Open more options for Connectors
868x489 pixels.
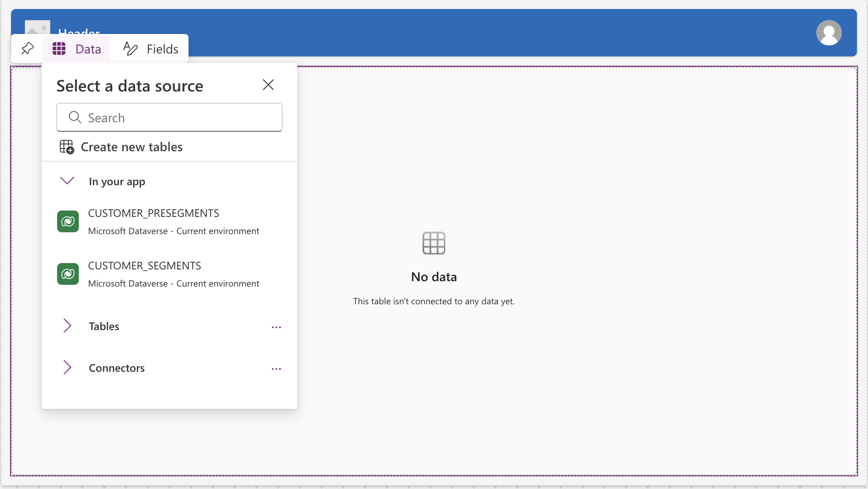[276, 369]
